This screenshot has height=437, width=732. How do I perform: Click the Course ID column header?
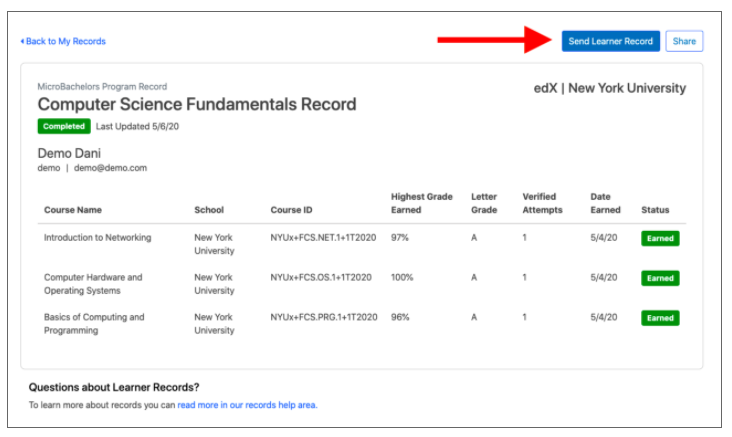tap(291, 210)
